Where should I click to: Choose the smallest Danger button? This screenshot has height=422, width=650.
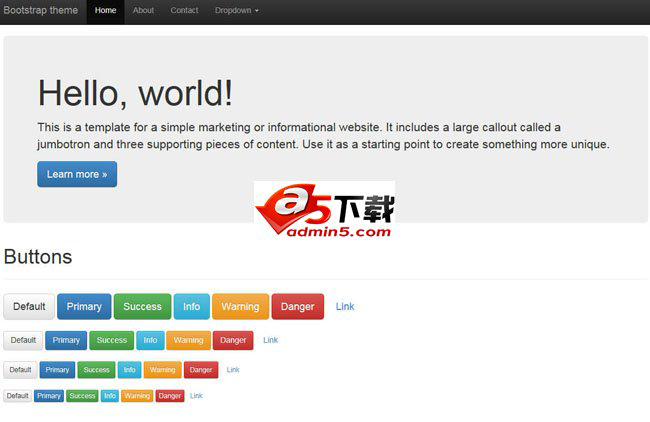(x=170, y=396)
